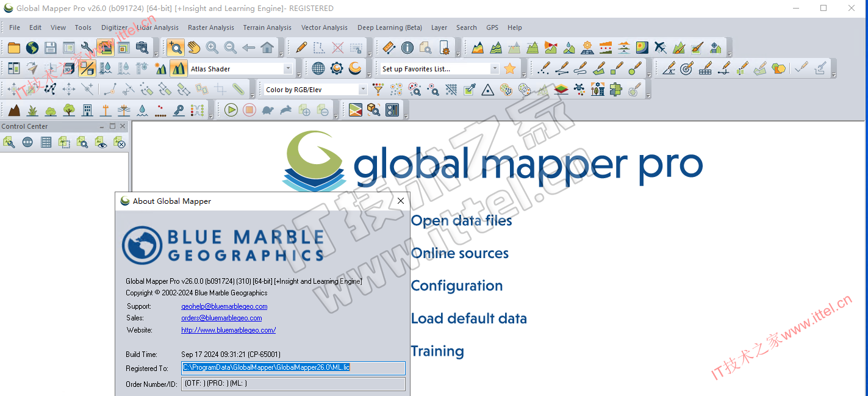Select the Pan hand tool

(x=193, y=48)
